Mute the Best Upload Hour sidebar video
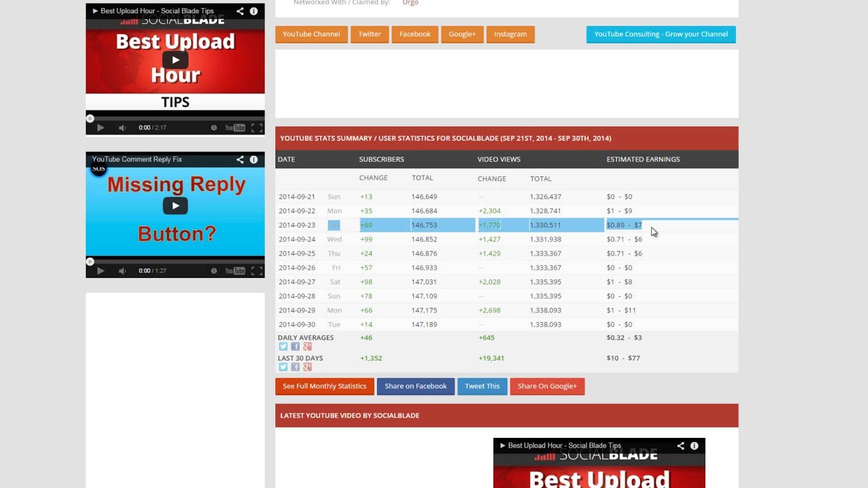The width and height of the screenshot is (868, 488). [122, 127]
